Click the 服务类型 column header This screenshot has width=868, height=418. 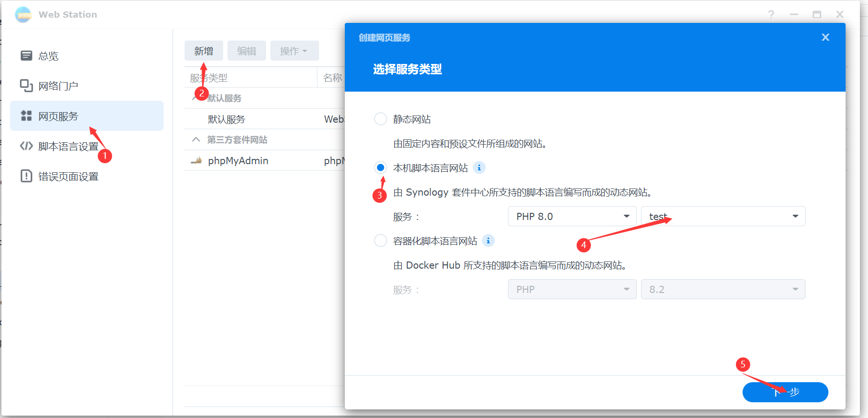tap(251, 78)
